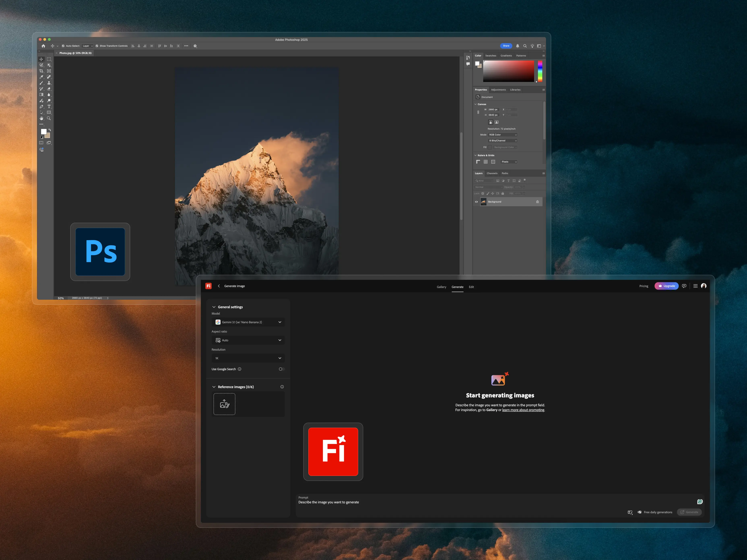Image resolution: width=747 pixels, height=560 pixels.
Task: Select the Blur tool droplet icon
Action: coord(49,95)
